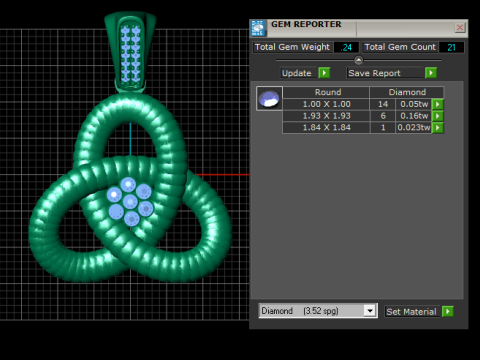Select the 1.00 X 1.00 size cell
Viewport: 480px width, 360px height.
326,104
